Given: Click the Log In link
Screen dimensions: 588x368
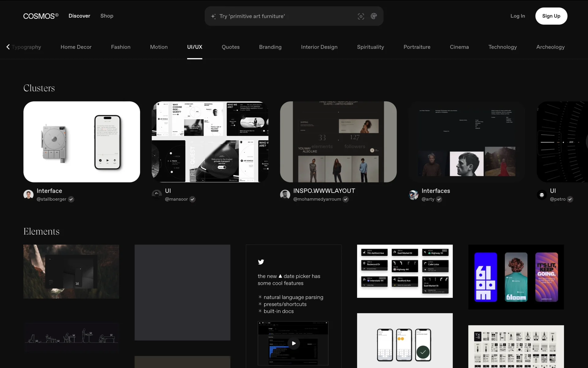Looking at the screenshot, I should 518,16.
